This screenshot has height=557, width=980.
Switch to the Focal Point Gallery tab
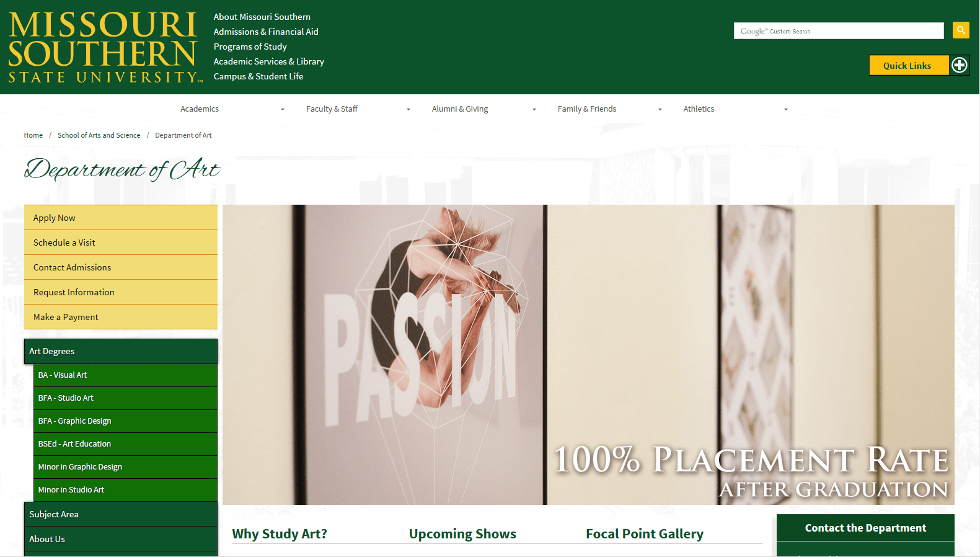[645, 534]
